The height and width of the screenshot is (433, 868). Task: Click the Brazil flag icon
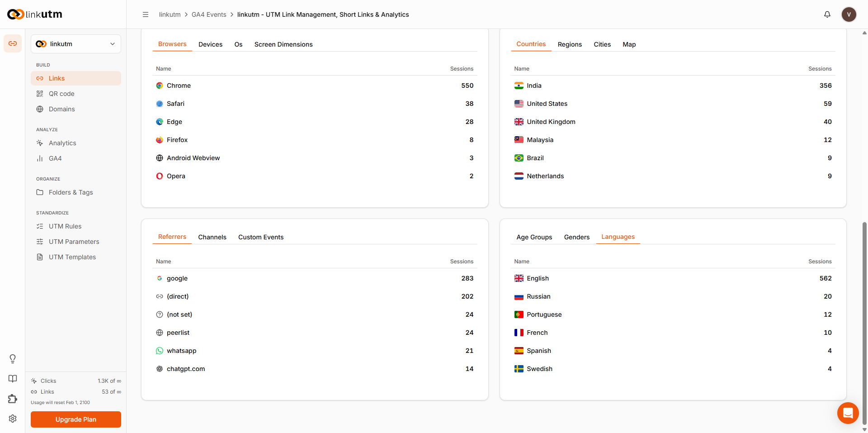click(x=519, y=158)
